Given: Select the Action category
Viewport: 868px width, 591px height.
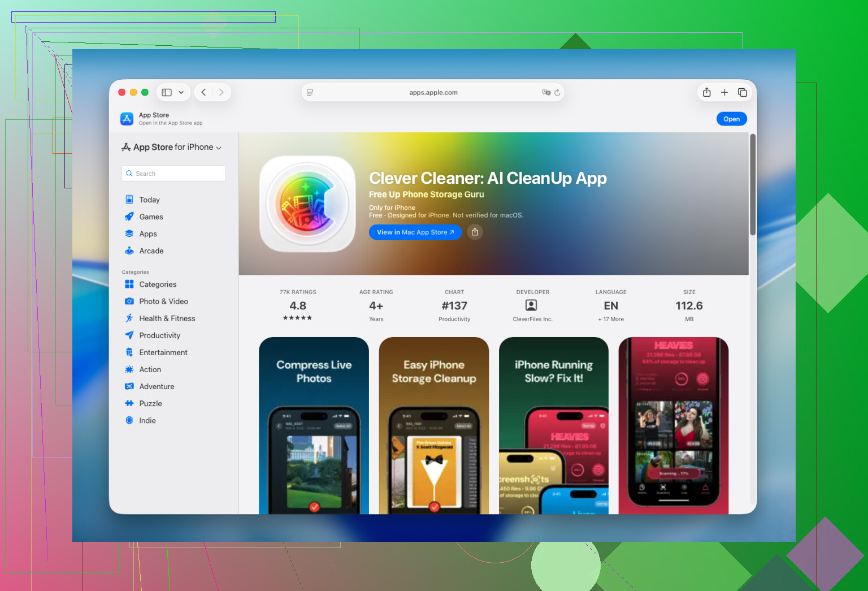Looking at the screenshot, I should point(150,369).
